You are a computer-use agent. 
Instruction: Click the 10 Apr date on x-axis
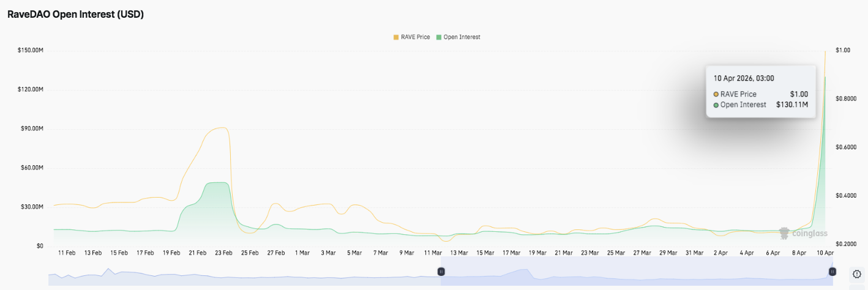(x=825, y=252)
